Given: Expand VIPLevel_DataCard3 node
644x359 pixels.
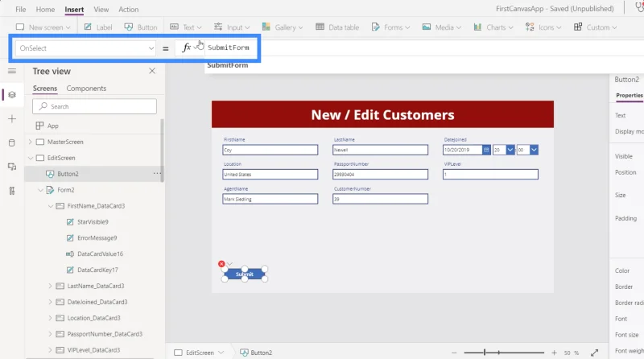Looking at the screenshot, I should point(50,350).
